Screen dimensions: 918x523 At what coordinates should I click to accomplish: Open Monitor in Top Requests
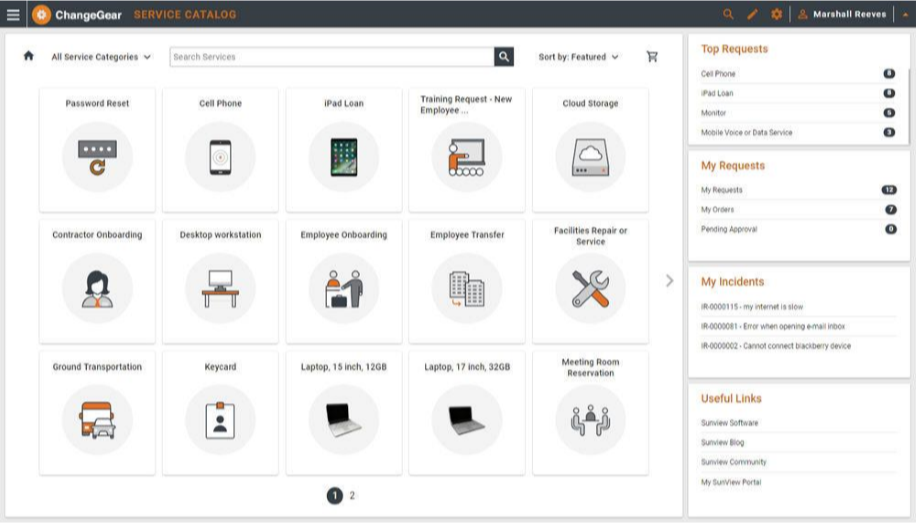[x=713, y=113]
